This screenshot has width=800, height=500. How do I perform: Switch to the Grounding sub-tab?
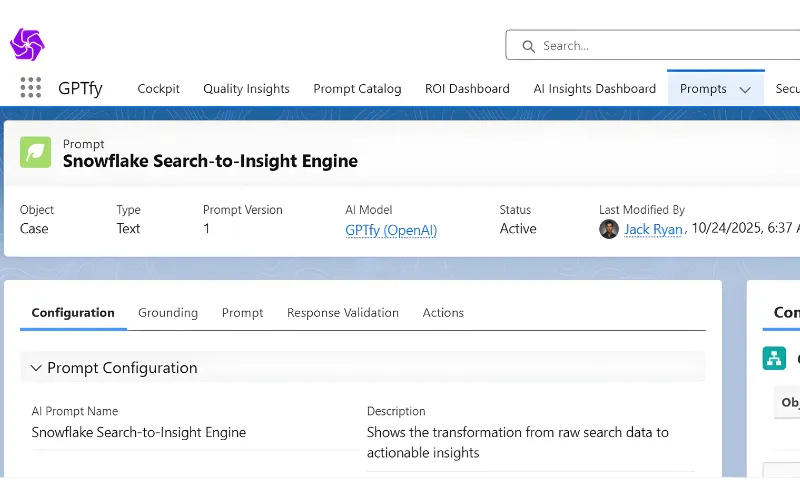(x=168, y=313)
